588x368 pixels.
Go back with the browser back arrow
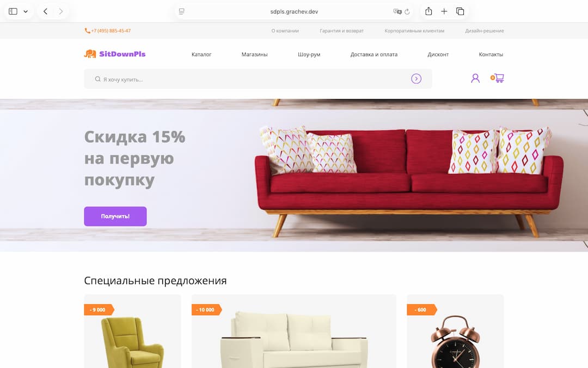45,11
